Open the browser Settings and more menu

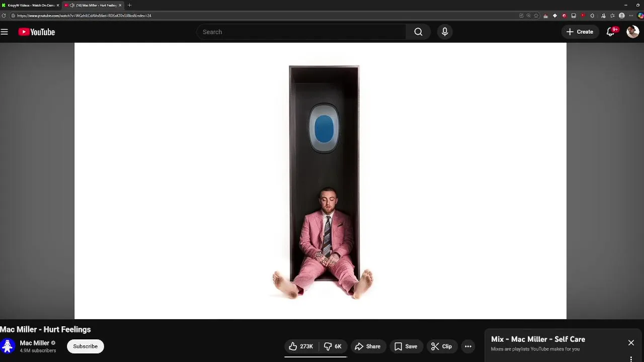[x=631, y=16]
